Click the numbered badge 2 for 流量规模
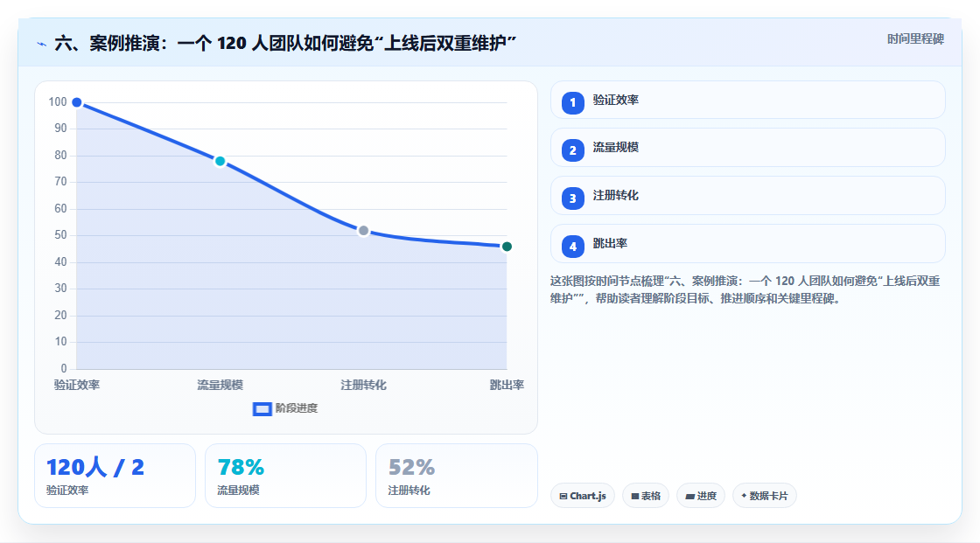 click(572, 150)
